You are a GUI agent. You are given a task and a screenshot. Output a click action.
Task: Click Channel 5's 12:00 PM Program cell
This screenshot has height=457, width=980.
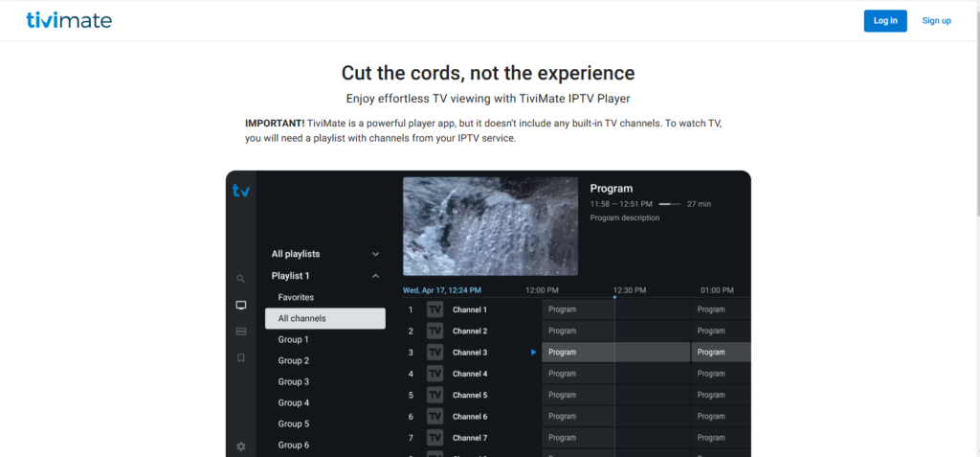(615, 395)
